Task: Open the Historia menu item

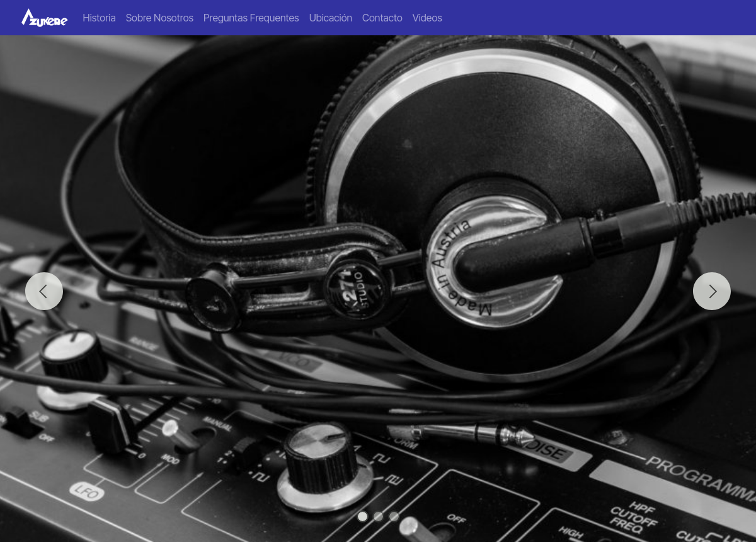Action: [x=99, y=18]
